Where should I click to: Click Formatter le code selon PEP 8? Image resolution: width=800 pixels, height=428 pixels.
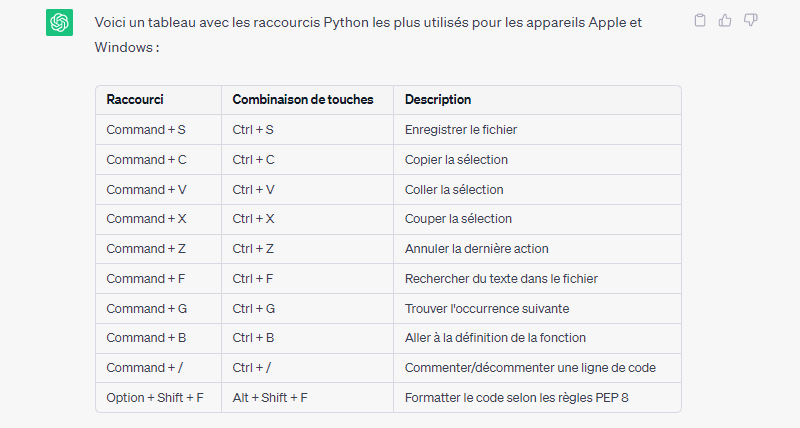click(516, 398)
